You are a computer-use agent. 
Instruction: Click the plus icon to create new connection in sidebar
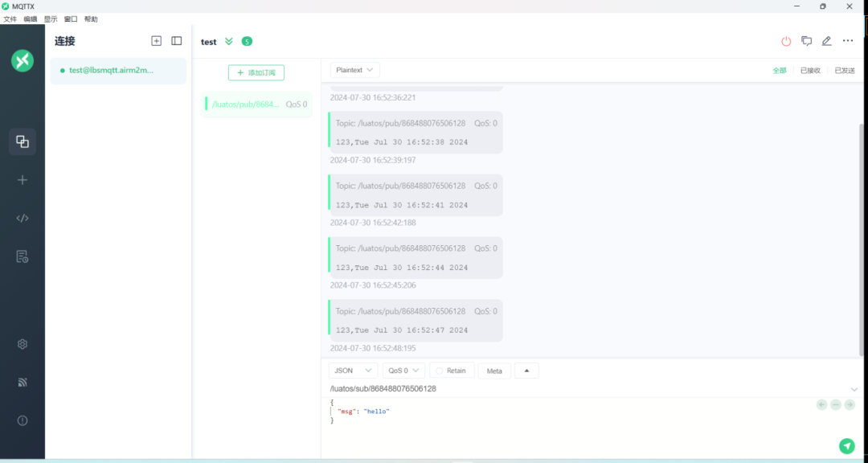click(23, 180)
